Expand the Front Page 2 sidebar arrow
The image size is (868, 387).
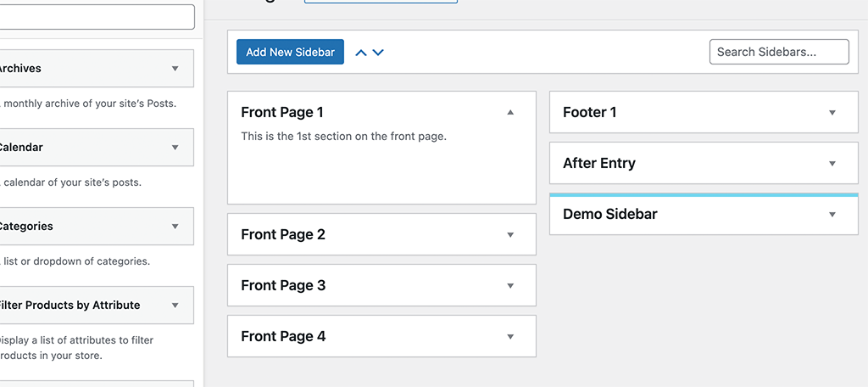tap(510, 235)
